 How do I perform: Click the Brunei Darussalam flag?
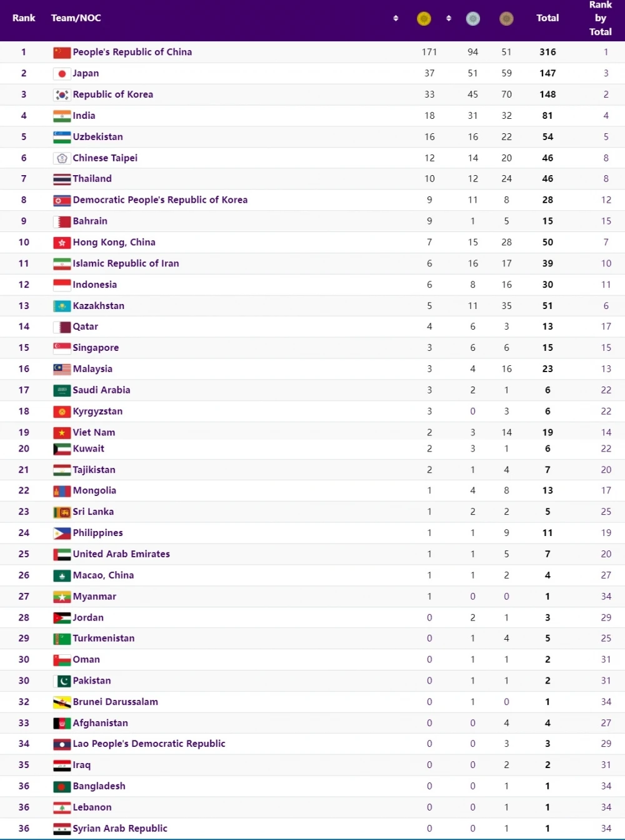point(62,702)
